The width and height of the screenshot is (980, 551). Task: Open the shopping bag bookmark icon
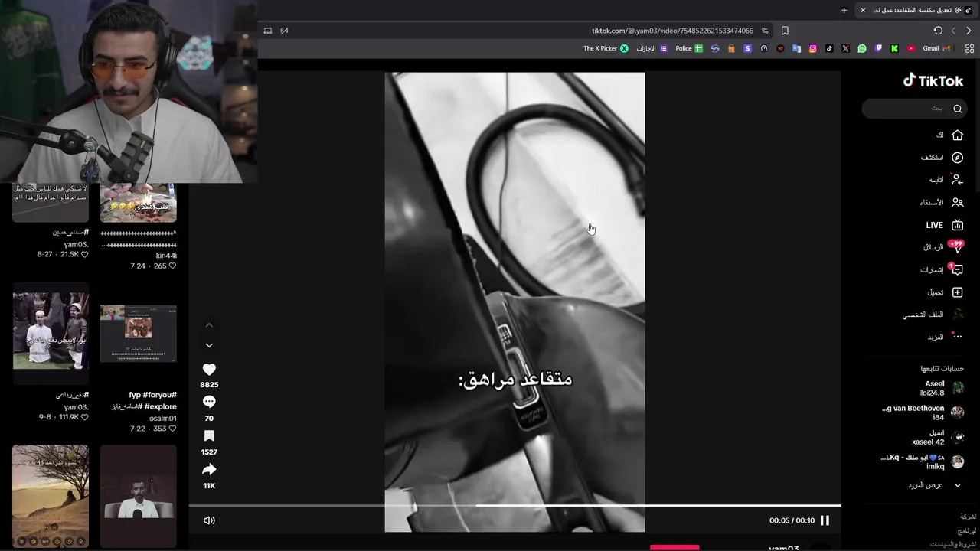[x=731, y=48]
